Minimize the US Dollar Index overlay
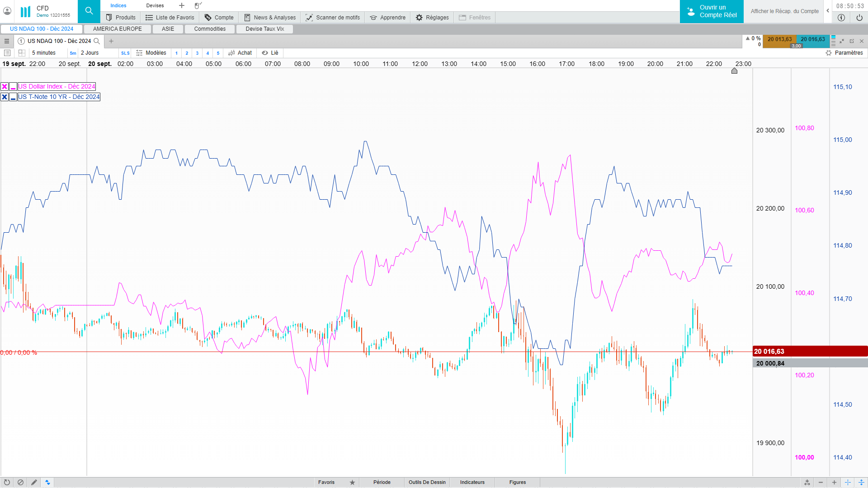 coord(13,87)
